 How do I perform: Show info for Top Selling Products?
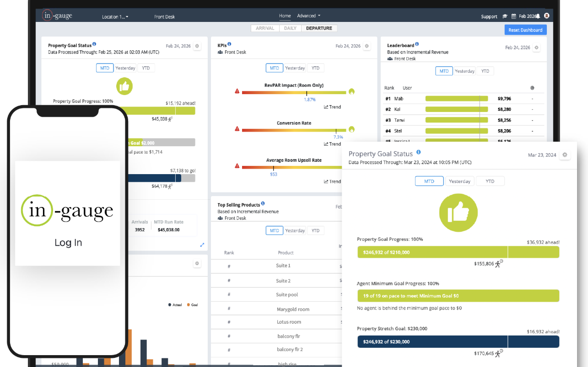263,204
